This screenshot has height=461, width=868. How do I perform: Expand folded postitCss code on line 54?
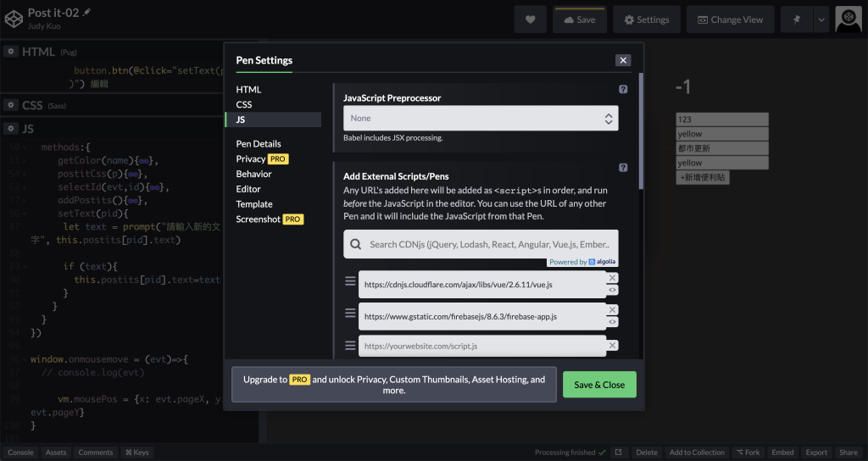(133, 175)
